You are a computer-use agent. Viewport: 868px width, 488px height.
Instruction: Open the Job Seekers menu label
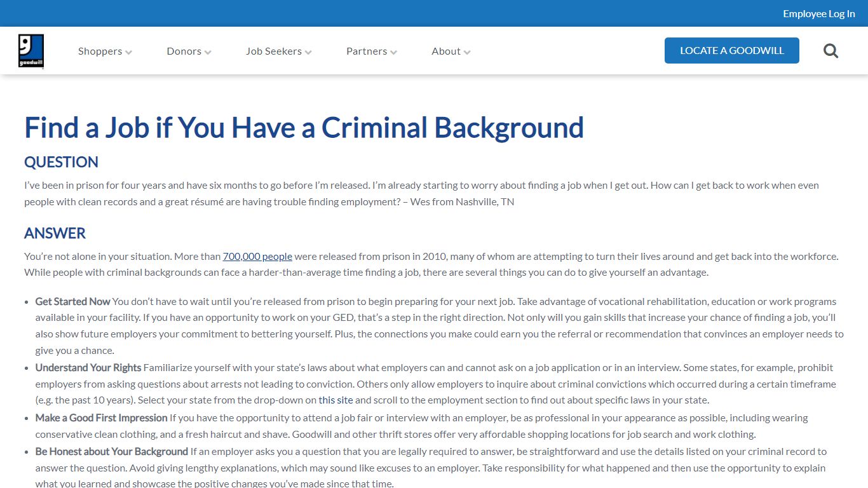click(274, 51)
